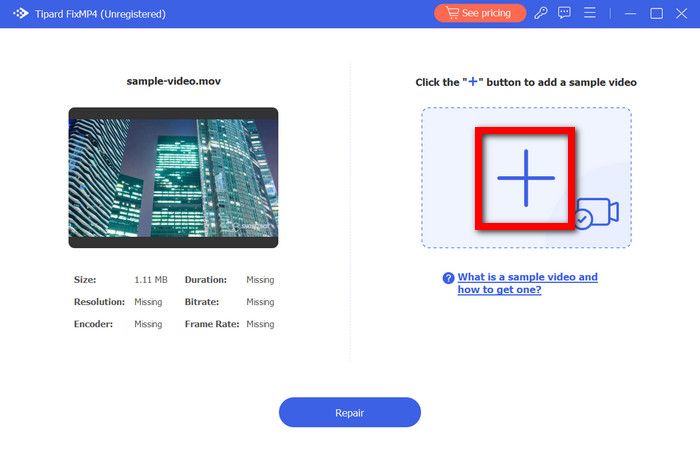Screen dimensions: 700x452
Task: Click the See pricing button
Action: [x=480, y=13]
